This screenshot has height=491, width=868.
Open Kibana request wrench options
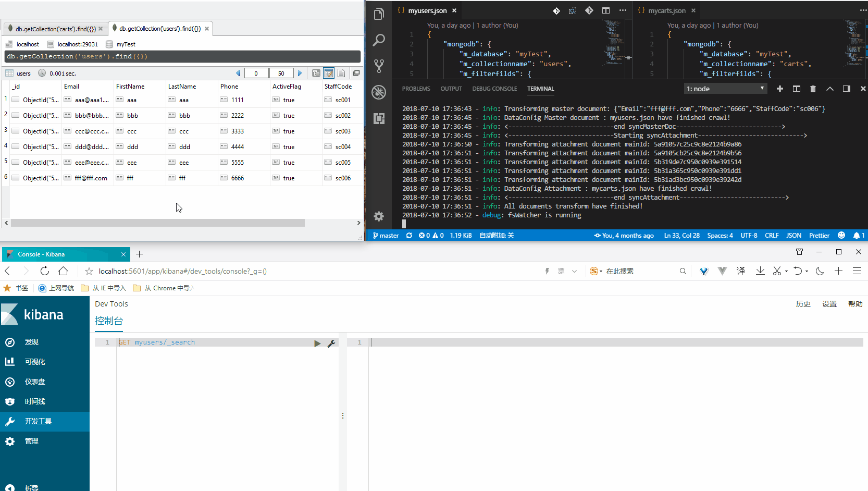click(x=331, y=343)
